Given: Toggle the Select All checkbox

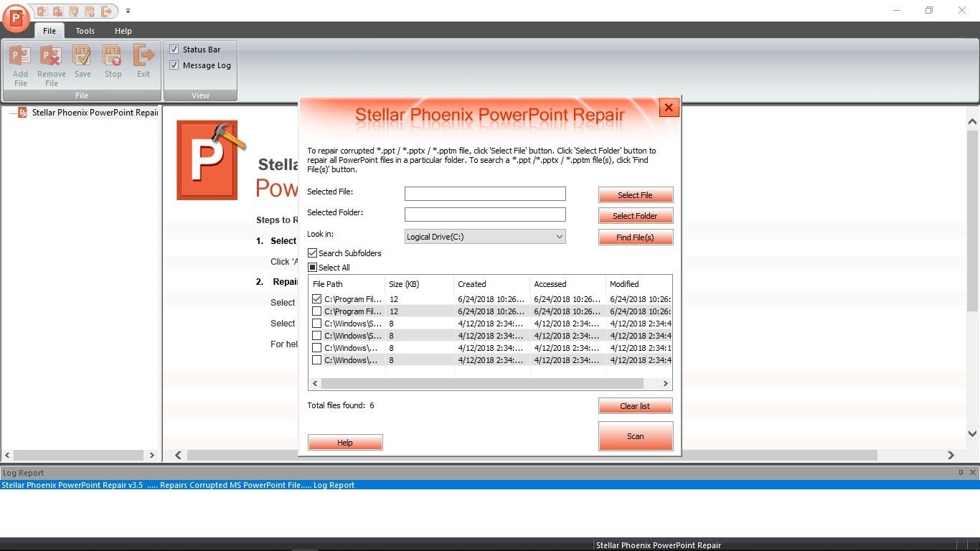Looking at the screenshot, I should [312, 268].
